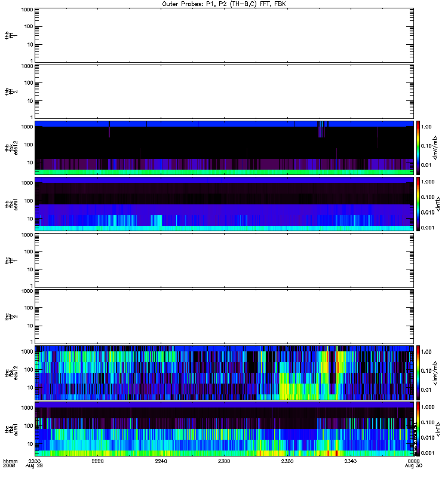
Task: Click the color bar beside thb fbk edc12
Action: (418, 148)
